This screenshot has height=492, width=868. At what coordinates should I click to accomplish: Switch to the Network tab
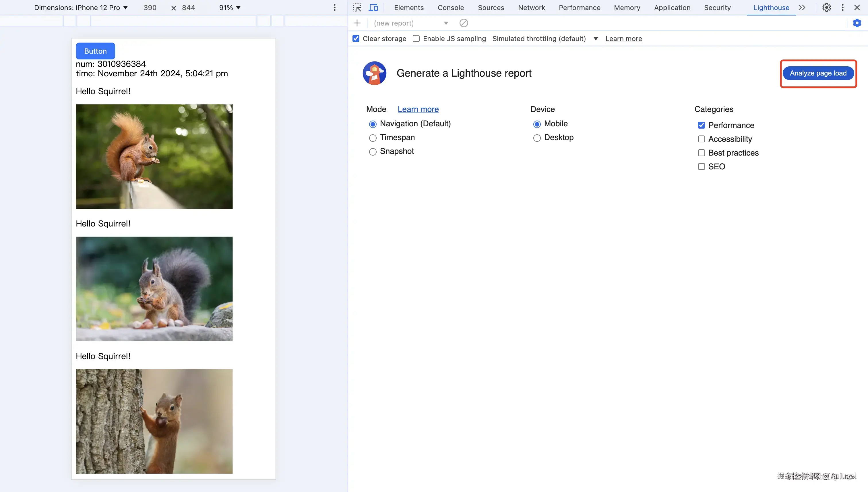click(x=531, y=7)
